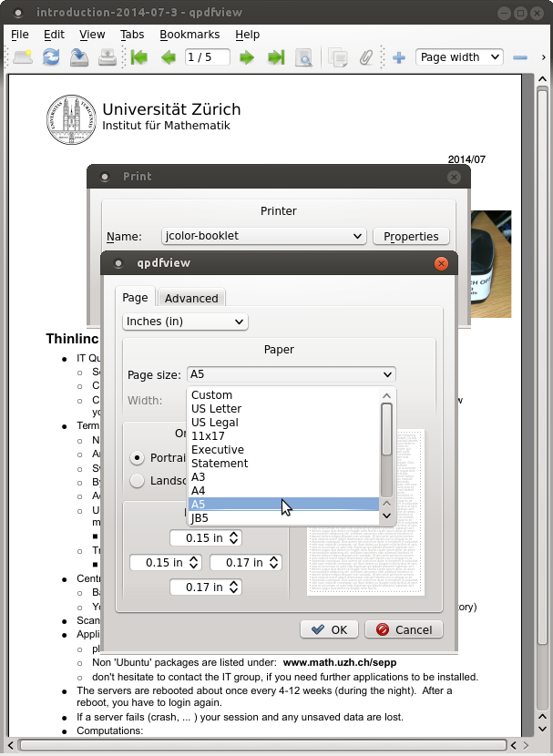Screen dimensions: 553x756
Task: Switch to the Page tab
Action: pos(135,298)
